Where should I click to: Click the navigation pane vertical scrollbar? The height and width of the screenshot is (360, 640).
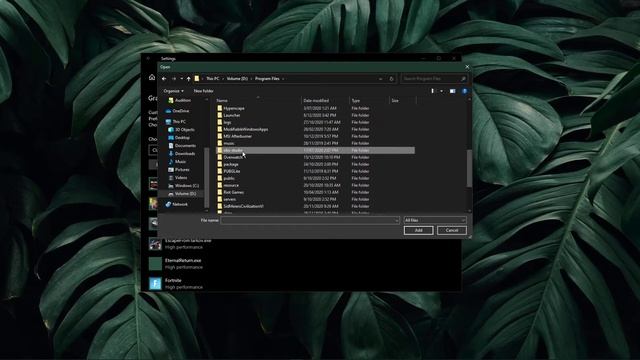tap(207, 178)
